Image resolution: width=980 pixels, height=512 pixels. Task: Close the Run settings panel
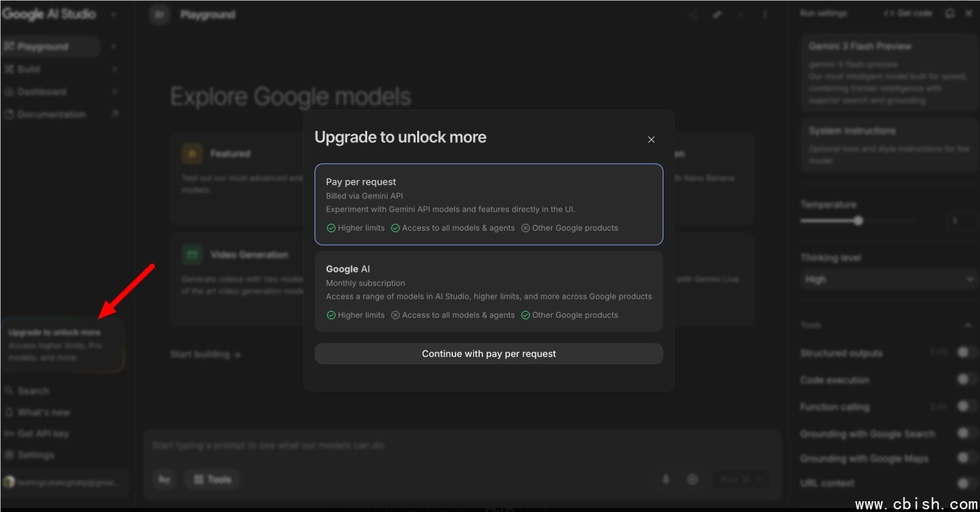click(x=969, y=13)
